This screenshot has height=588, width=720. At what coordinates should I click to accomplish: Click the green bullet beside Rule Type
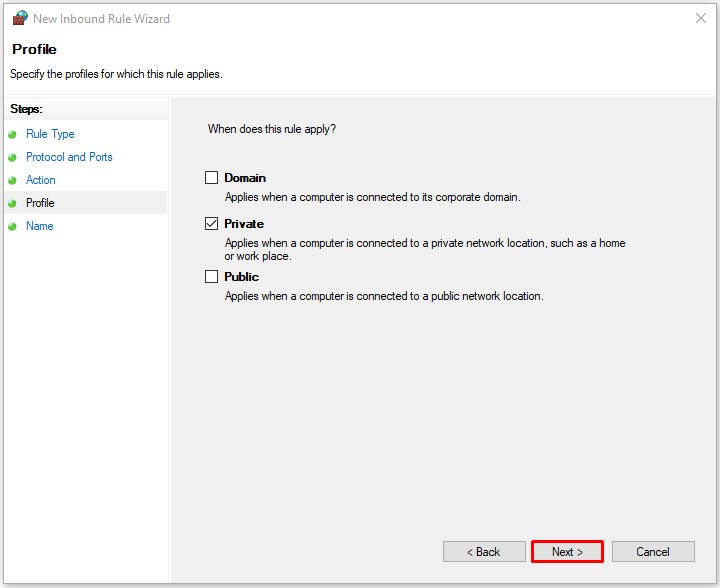pos(12,134)
